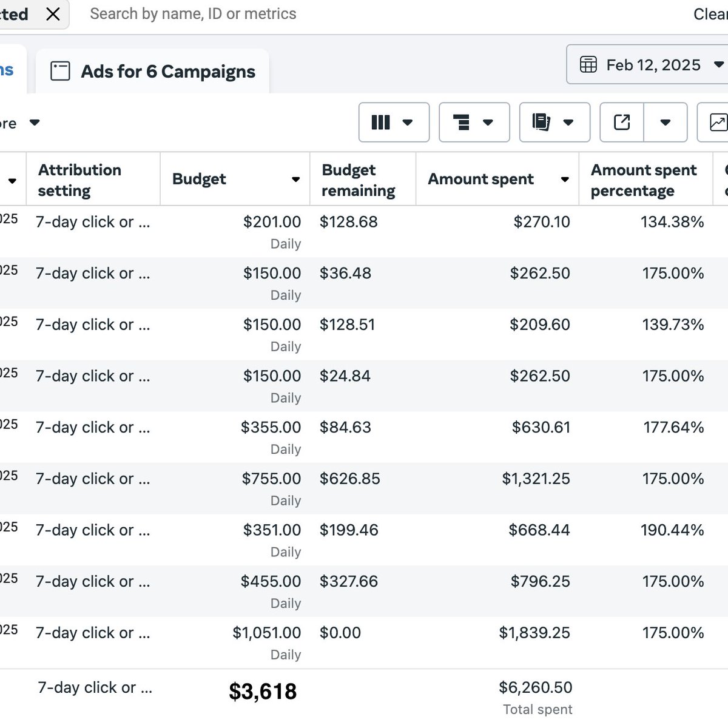Expand the More options chevron below the tabs
This screenshot has height=728, width=728.
point(35,122)
